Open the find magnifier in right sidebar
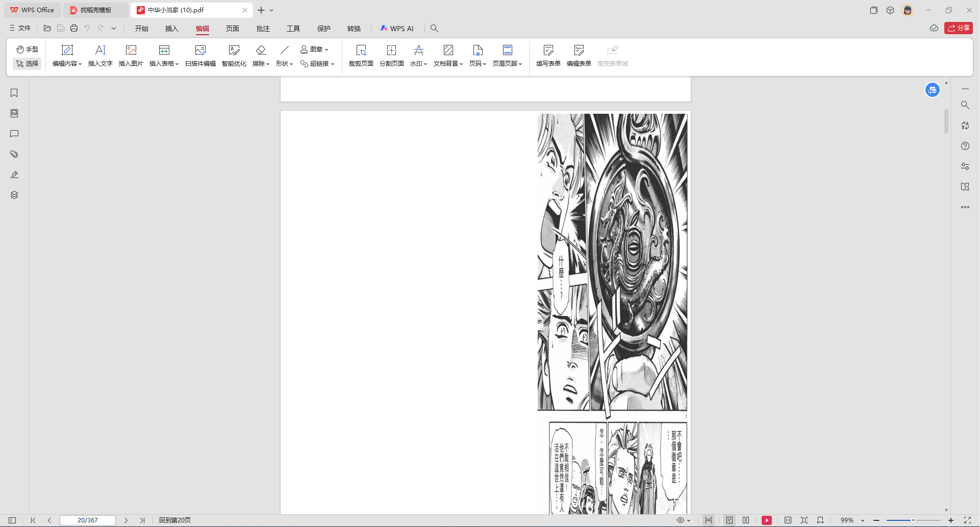The width and height of the screenshot is (980, 527). coord(965,105)
